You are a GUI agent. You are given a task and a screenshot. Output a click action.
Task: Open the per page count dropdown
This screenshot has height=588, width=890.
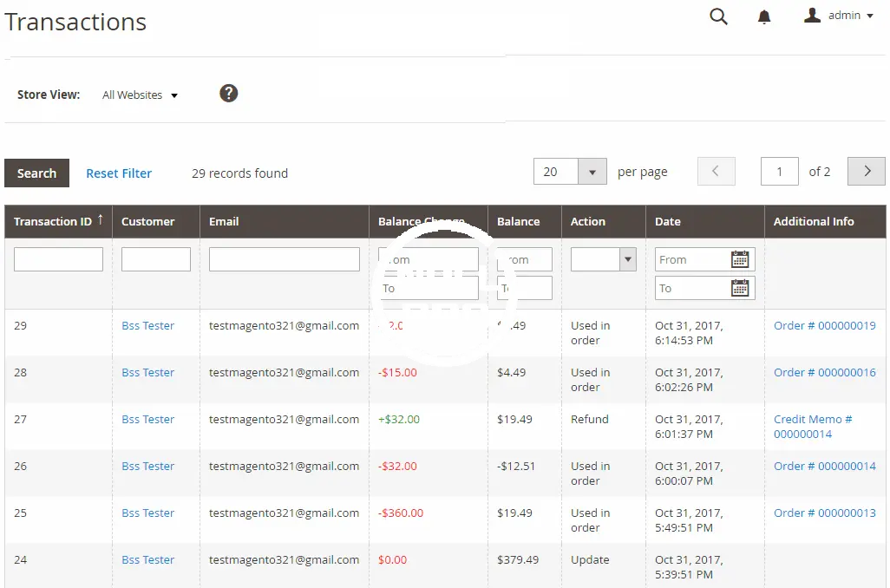tap(592, 172)
